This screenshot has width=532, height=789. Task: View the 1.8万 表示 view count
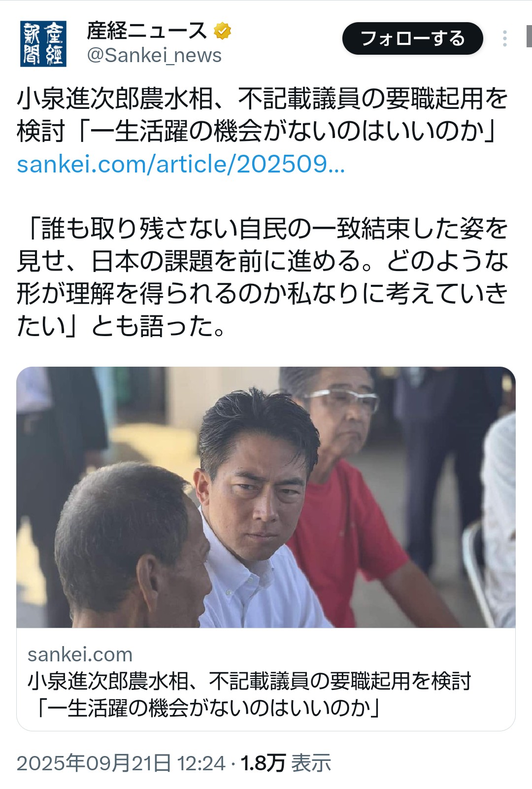click(286, 763)
